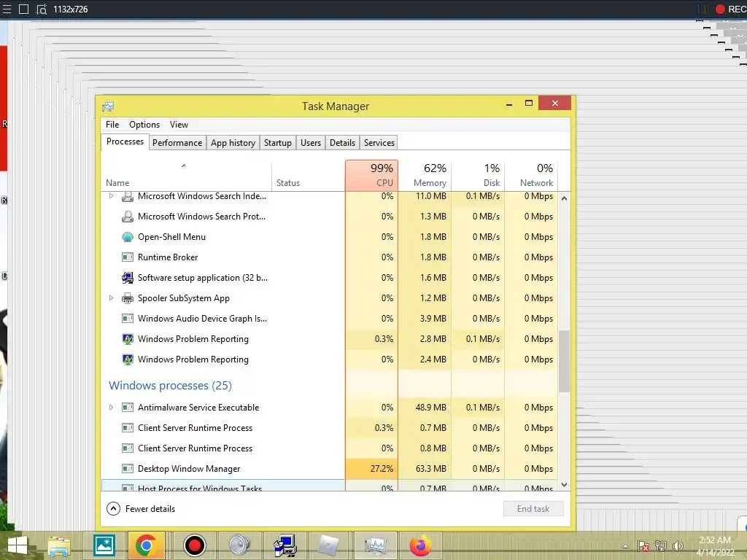Click the taskbar clock showing 2:52 AM

click(715, 546)
